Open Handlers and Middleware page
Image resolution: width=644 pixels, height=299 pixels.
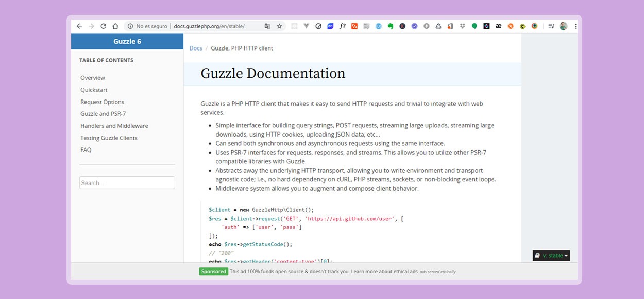coord(114,126)
